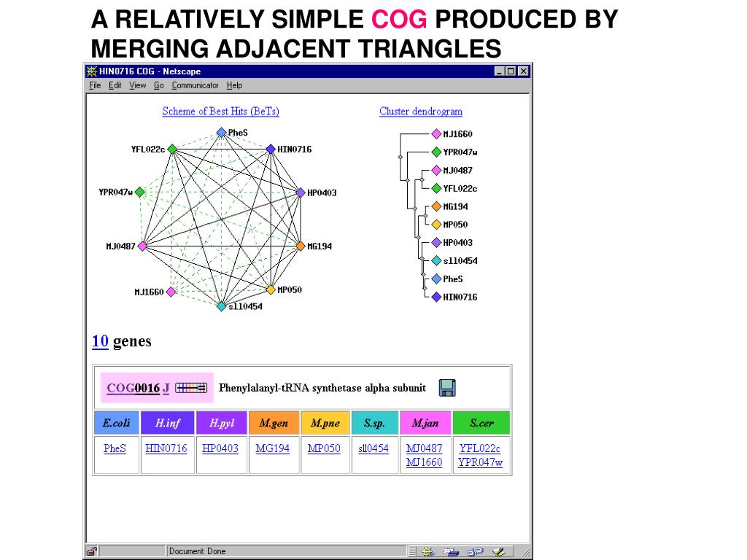Open the Help menu
The width and height of the screenshot is (747, 560).
[234, 85]
